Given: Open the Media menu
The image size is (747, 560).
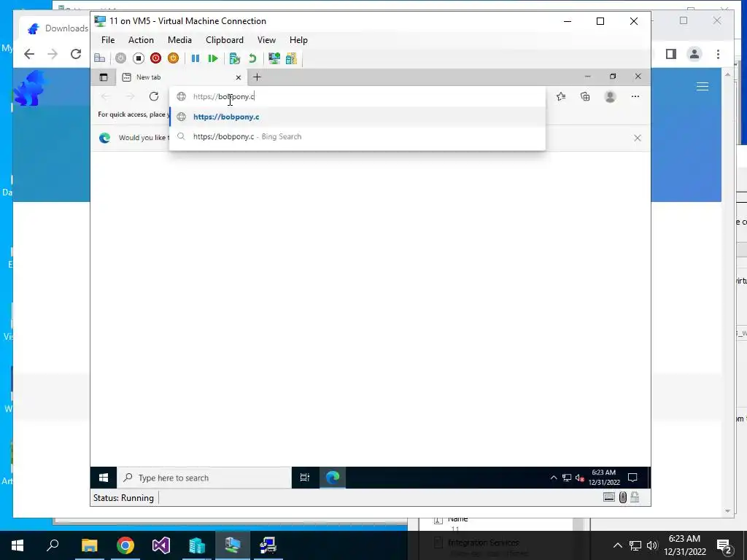Looking at the screenshot, I should 179,40.
